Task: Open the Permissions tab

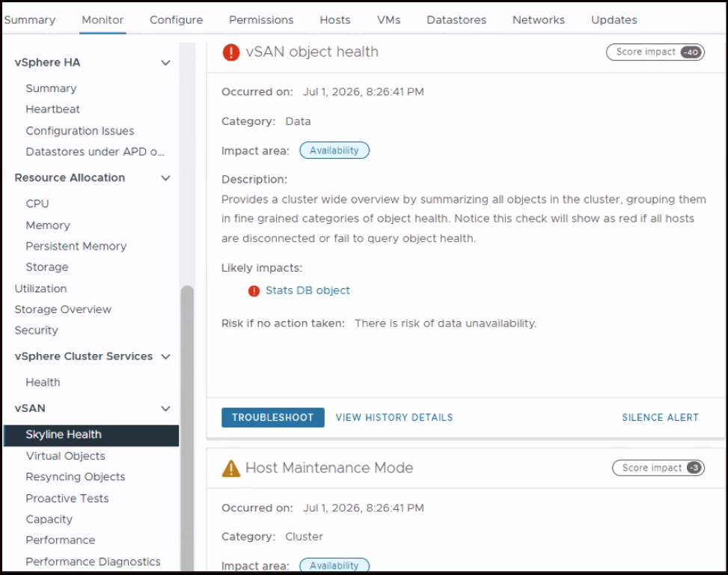Action: tap(261, 20)
